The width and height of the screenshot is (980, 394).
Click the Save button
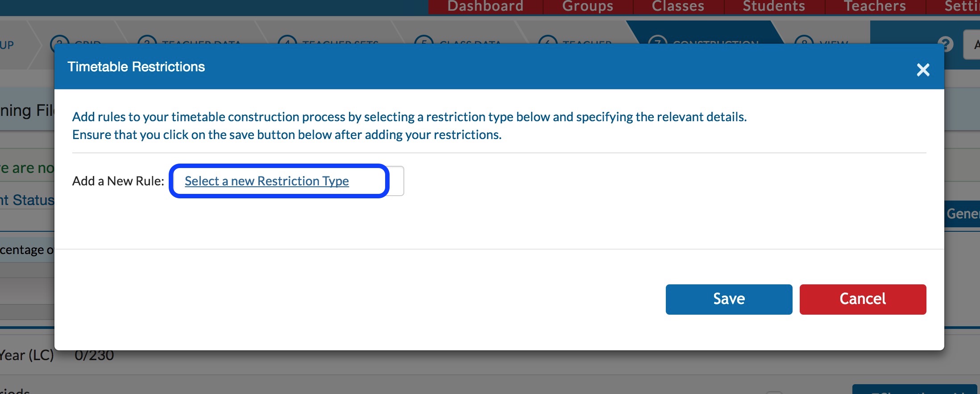[x=729, y=299]
